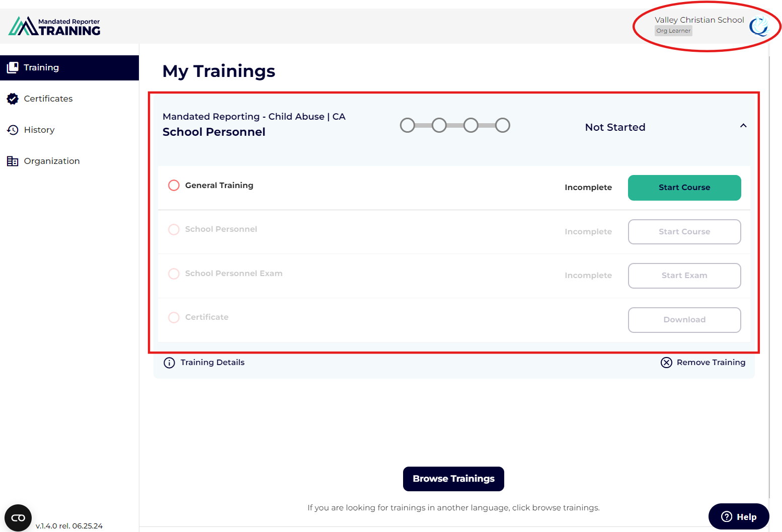Click the Valley Christian School avatar icon

(758, 26)
